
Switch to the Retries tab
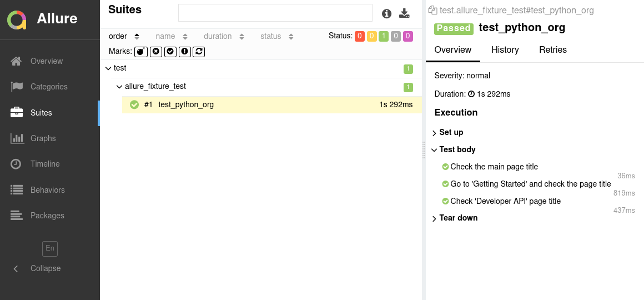click(552, 50)
